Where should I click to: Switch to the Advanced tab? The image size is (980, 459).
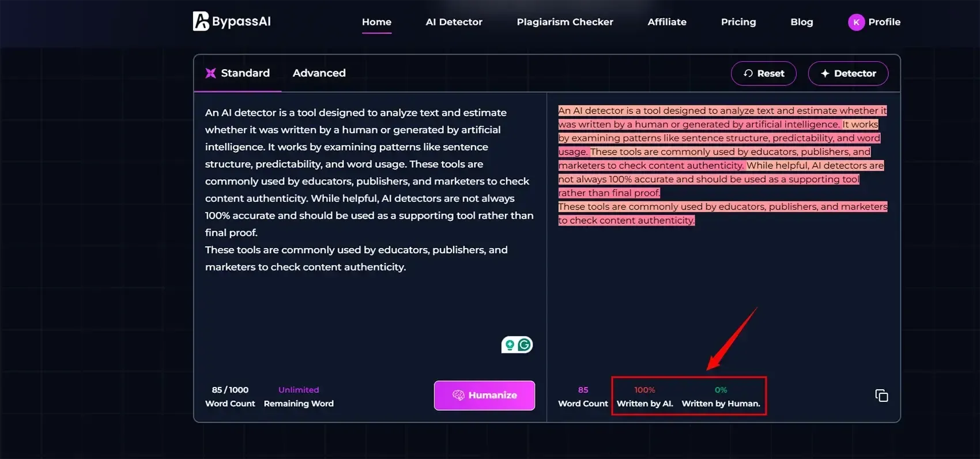pos(319,73)
